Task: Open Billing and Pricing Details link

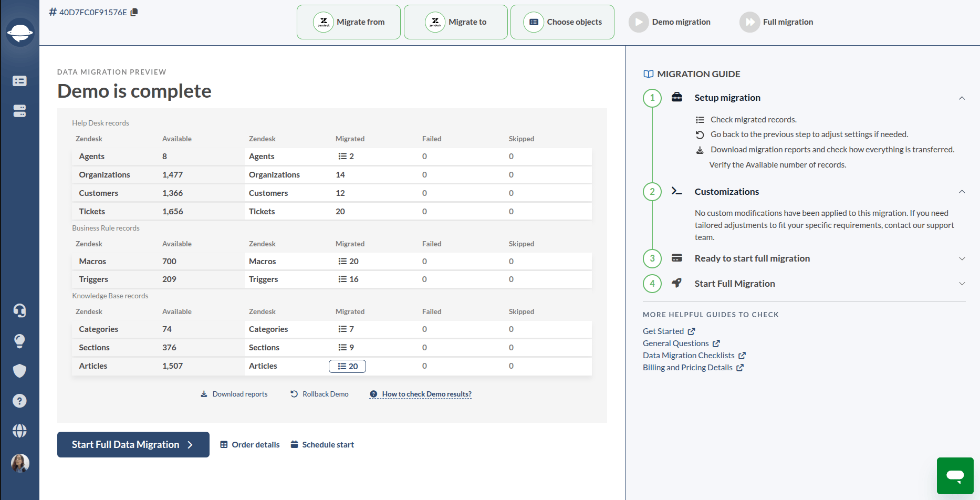Action: pyautogui.click(x=693, y=368)
